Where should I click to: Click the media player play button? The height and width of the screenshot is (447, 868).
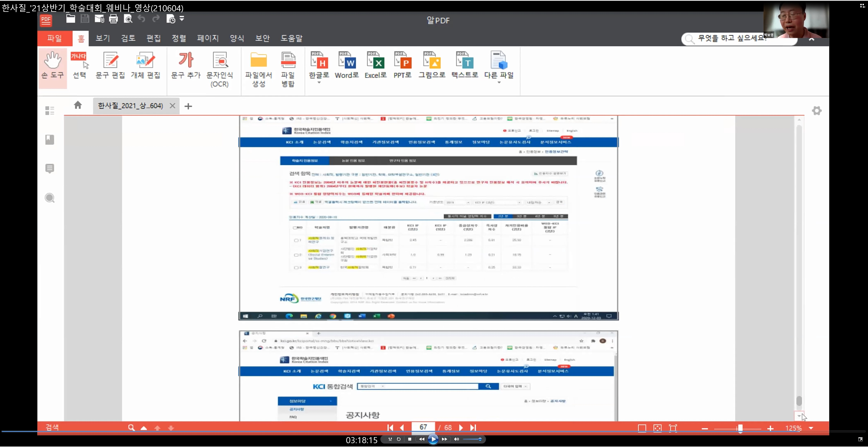(433, 439)
